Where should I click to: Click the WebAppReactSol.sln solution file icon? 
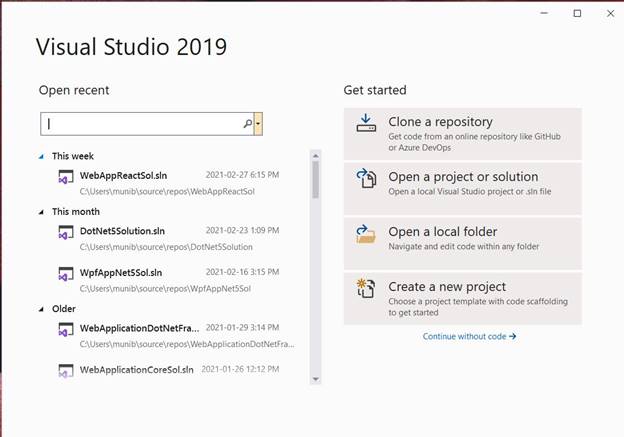(x=65, y=178)
